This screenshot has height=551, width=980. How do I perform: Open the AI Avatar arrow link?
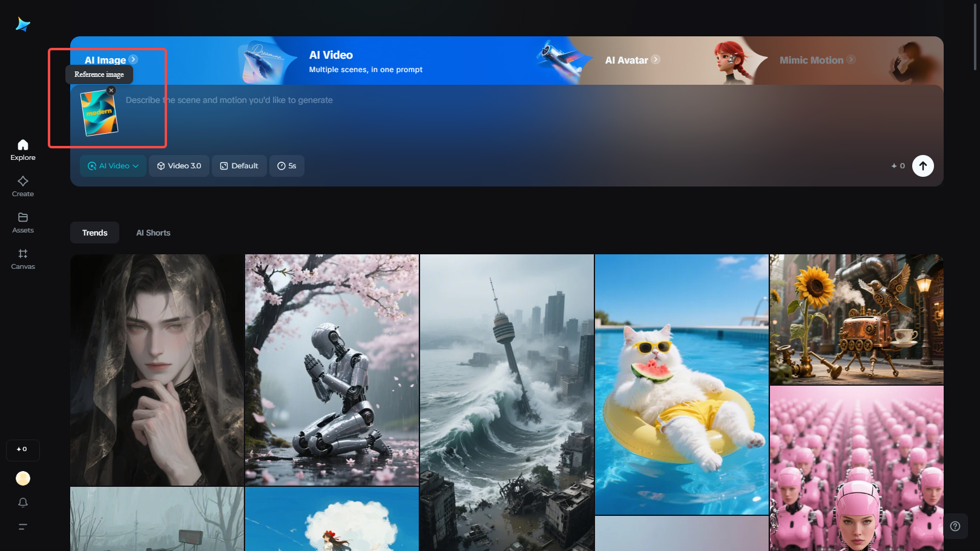tap(656, 59)
